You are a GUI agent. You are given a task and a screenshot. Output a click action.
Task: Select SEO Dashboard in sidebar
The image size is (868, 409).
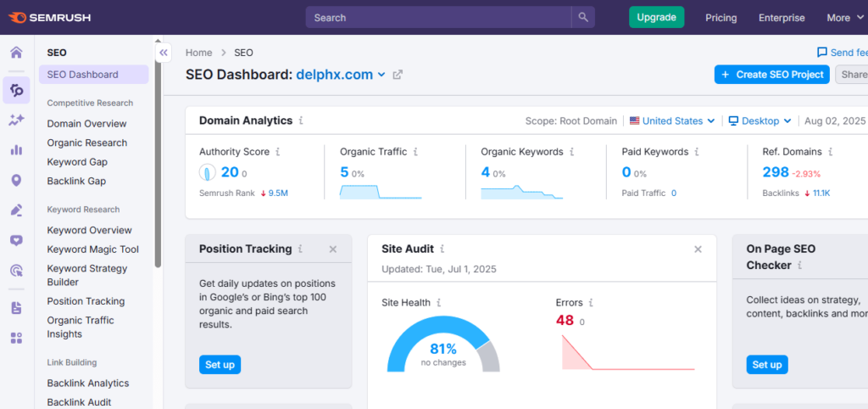pos(93,75)
